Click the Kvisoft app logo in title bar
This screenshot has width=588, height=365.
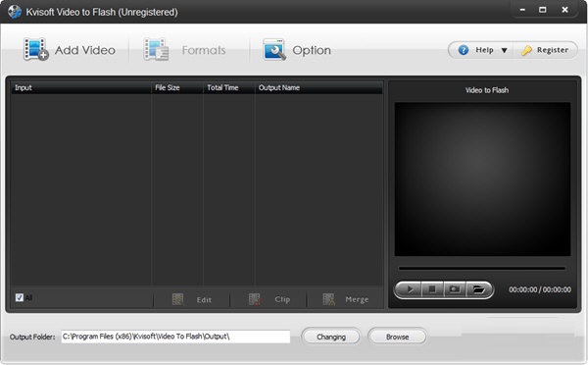(x=15, y=12)
